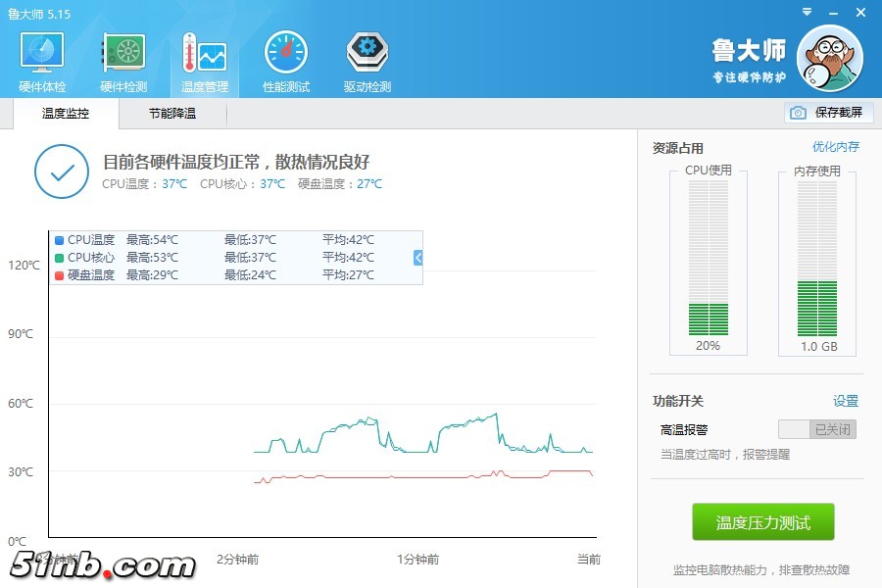
Task: Click the CPU使用 usage bar meter
Action: 708,259
